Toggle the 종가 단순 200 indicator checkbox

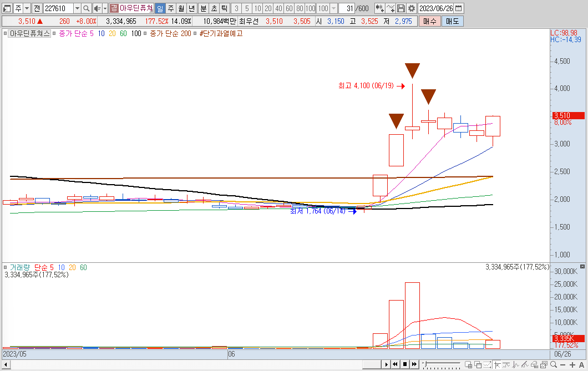[x=145, y=33]
